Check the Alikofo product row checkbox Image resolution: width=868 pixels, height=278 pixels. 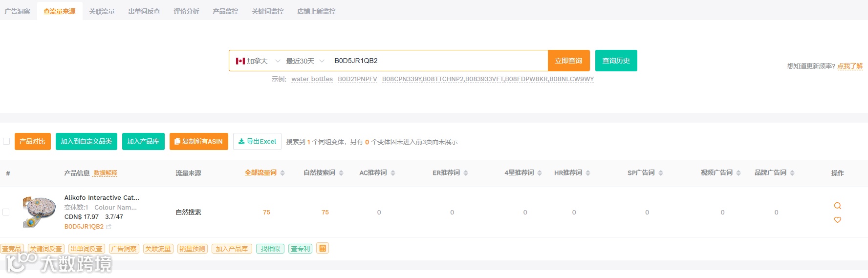tap(6, 212)
